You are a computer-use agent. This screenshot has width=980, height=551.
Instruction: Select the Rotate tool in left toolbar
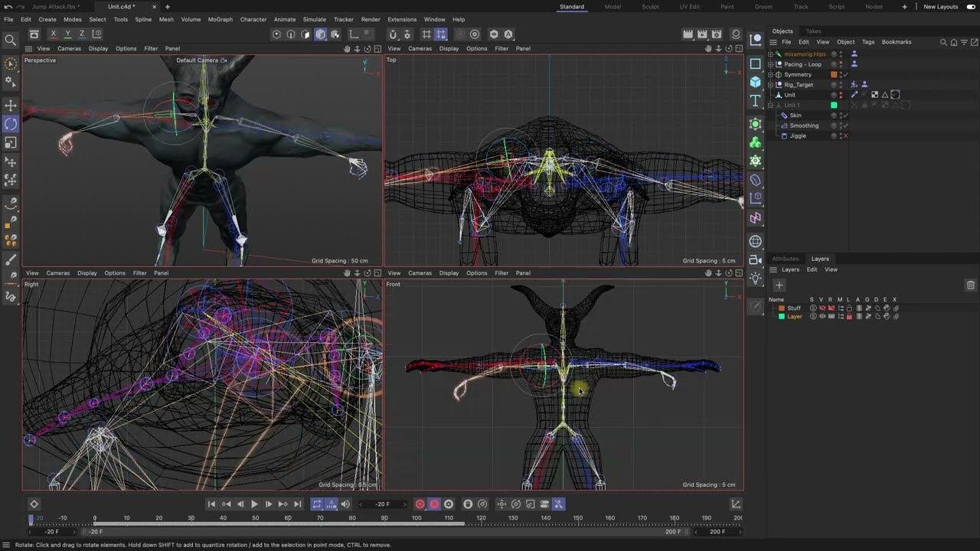point(11,123)
